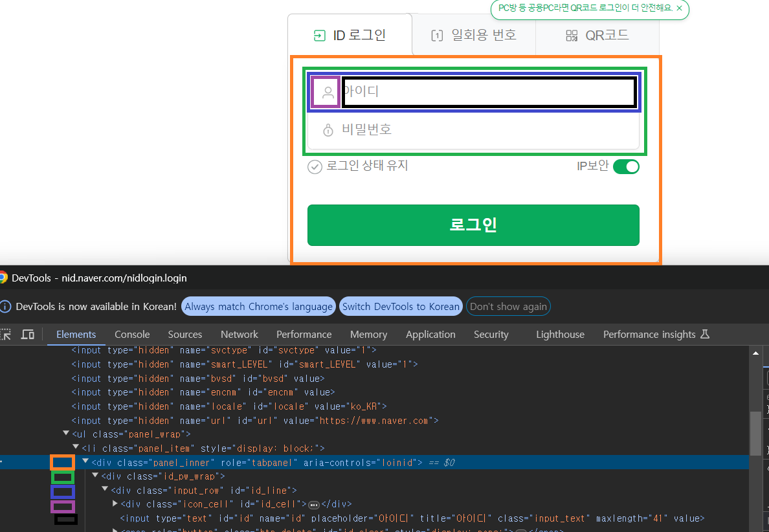Open the Network tab

pos(240,335)
